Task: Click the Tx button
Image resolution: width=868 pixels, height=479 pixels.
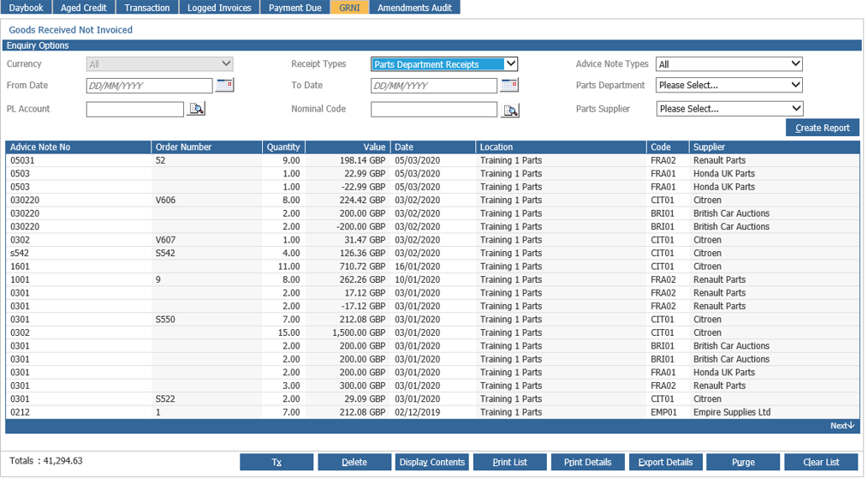Action: [x=276, y=462]
